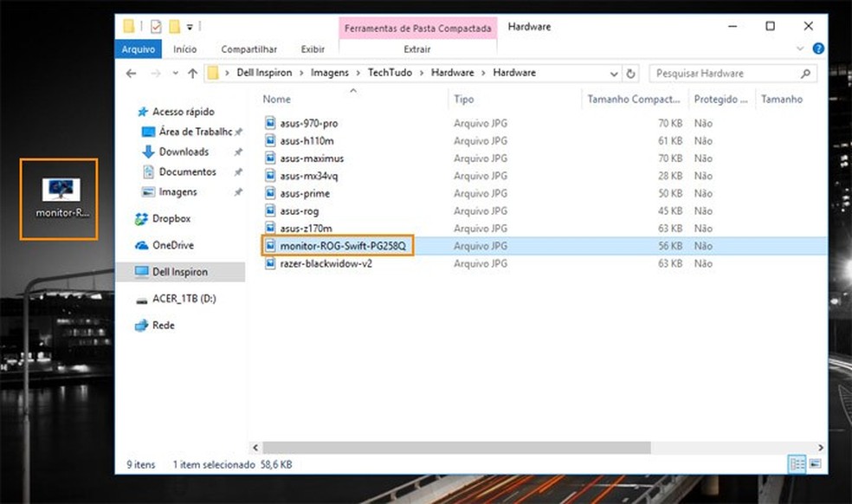The width and height of the screenshot is (852, 504).
Task: Open the Exibir ribbon tab
Action: [313, 49]
